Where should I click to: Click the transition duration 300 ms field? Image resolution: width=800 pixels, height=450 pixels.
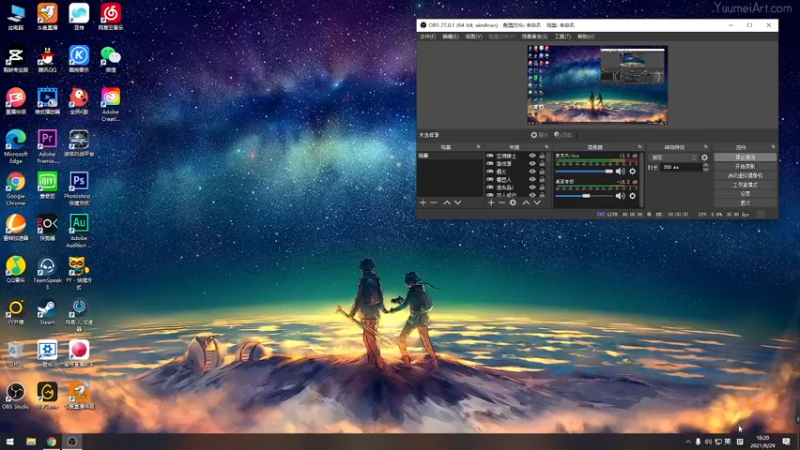point(680,167)
